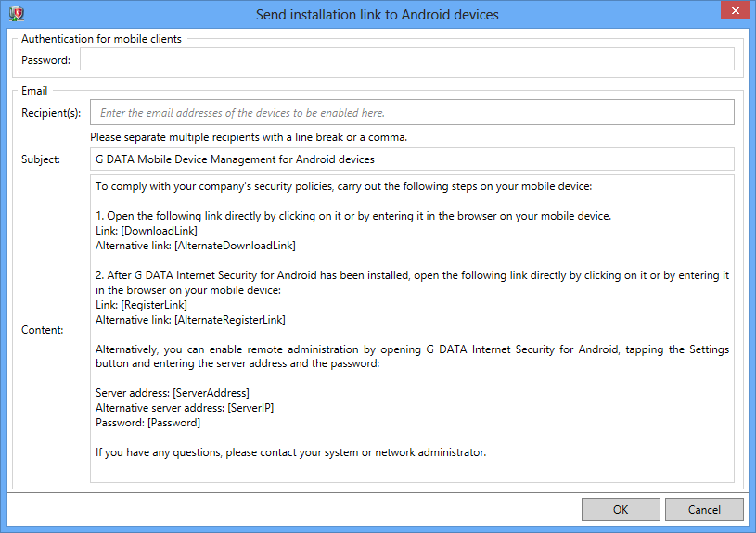This screenshot has height=533, width=756.
Task: Click the dialog title text
Action: point(377,15)
